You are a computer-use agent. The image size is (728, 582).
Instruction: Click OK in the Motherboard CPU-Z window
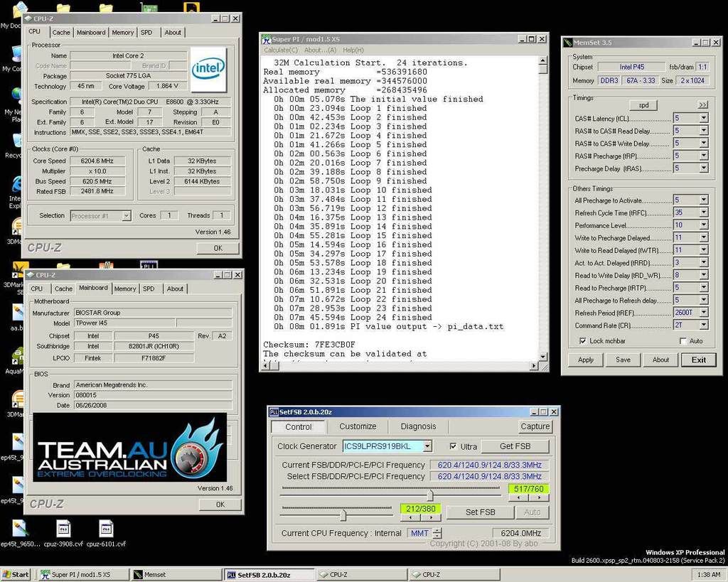220,505
